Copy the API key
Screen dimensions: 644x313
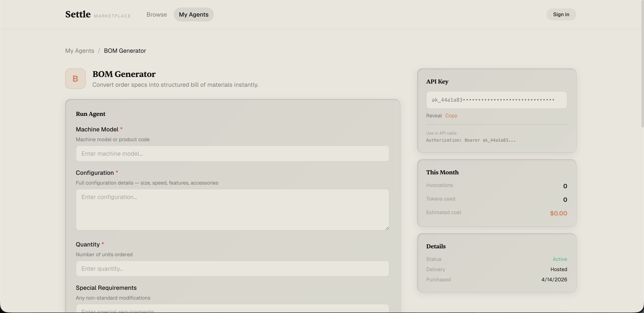[451, 115]
